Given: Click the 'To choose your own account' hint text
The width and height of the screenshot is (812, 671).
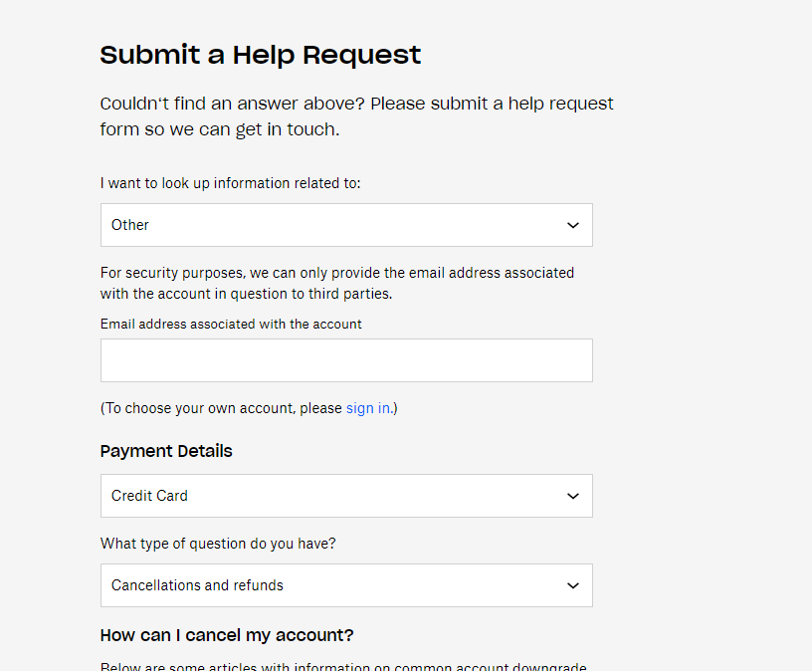Looking at the screenshot, I should pyautogui.click(x=221, y=408).
